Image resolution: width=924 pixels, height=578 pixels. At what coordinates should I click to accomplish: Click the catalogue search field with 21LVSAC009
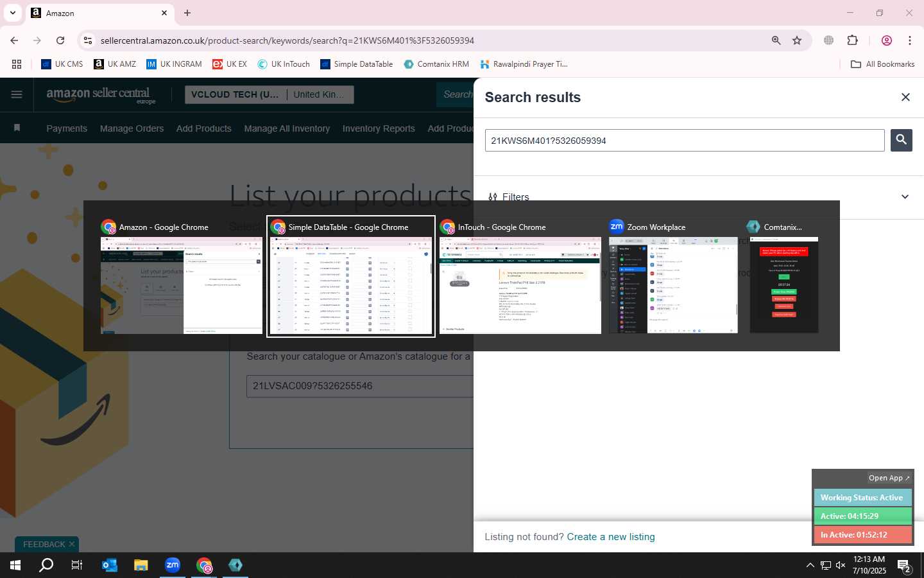pos(359,386)
